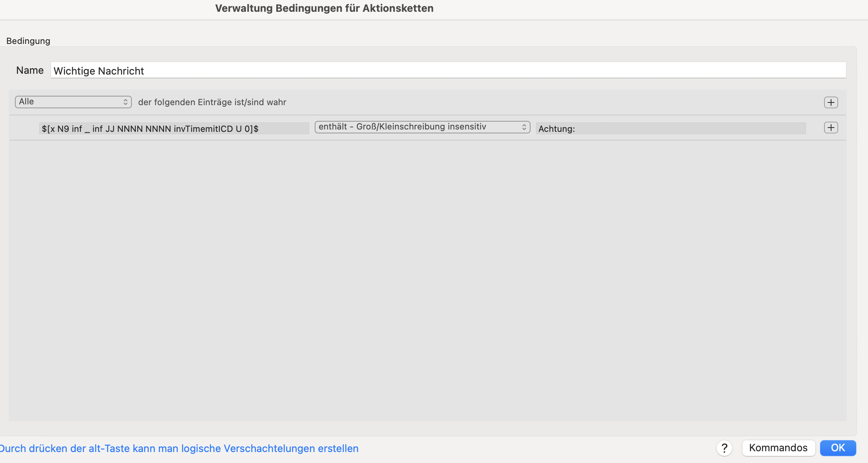The width and height of the screenshot is (868, 463).
Task: Click the chevron arrows on the Alle popup
Action: (x=126, y=102)
